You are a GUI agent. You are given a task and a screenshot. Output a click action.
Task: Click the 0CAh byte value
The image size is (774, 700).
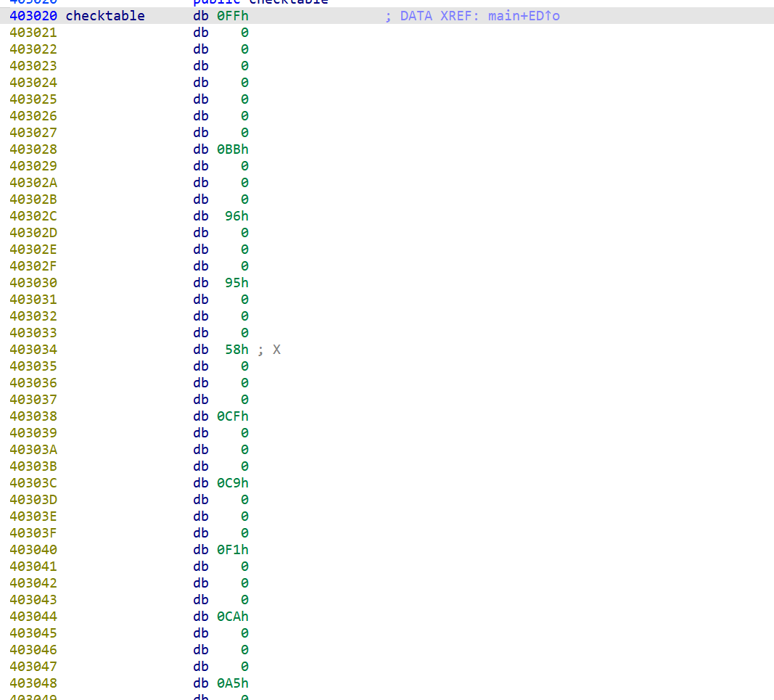233,617
